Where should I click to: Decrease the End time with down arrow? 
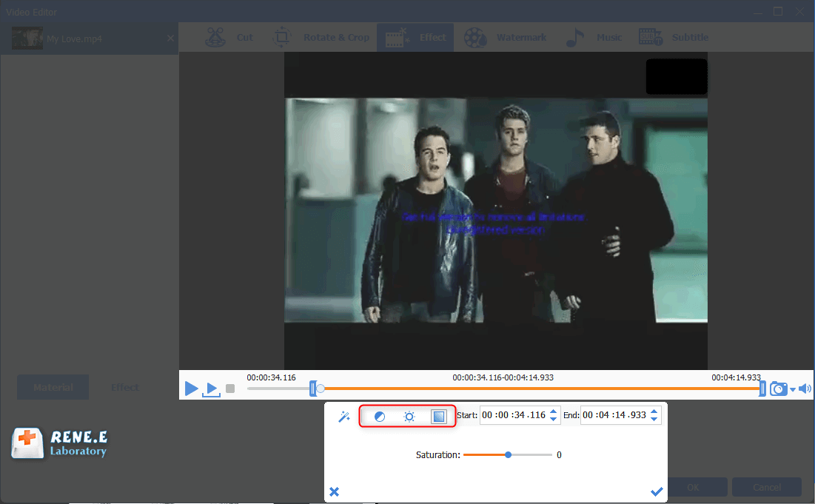[x=654, y=420]
